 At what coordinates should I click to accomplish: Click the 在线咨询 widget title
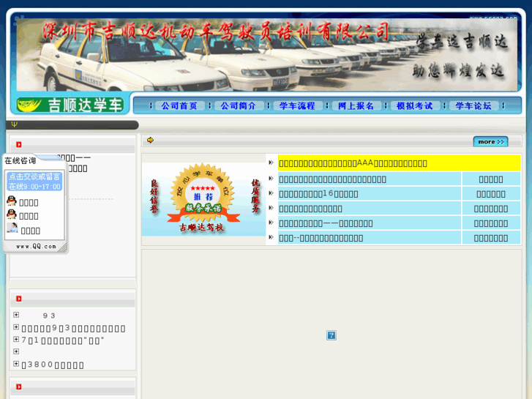(20, 161)
